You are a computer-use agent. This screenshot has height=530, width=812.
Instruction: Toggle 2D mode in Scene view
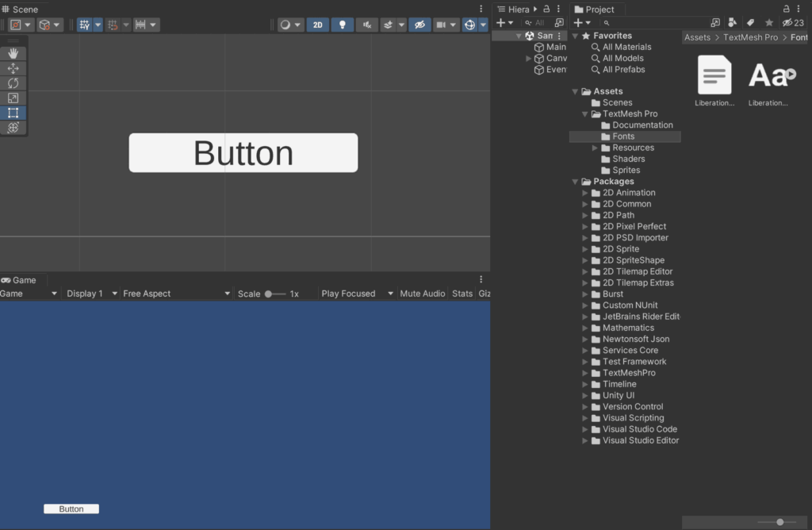(x=317, y=25)
